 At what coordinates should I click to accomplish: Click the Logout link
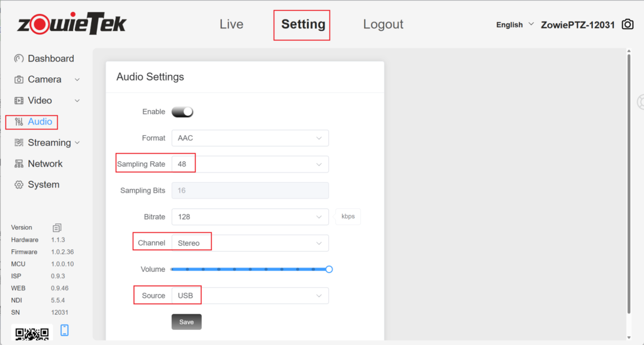click(383, 25)
